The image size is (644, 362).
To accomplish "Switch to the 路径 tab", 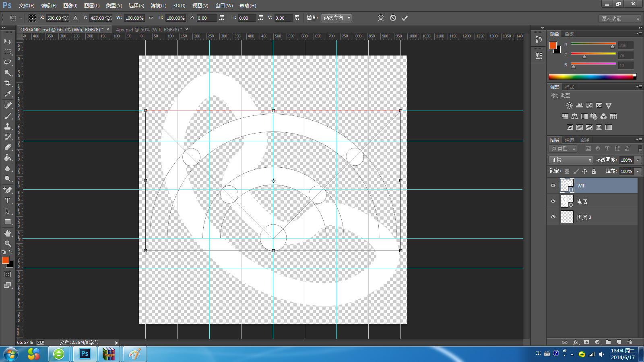I will pyautogui.click(x=585, y=140).
